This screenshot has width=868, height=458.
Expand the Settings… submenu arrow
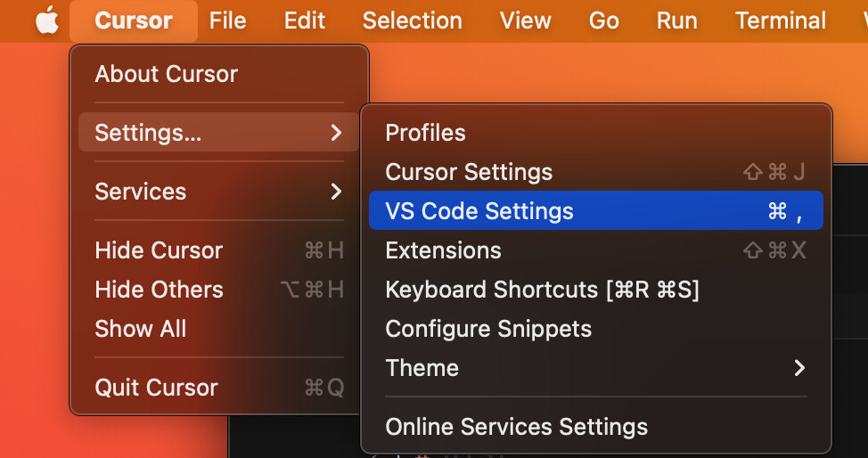[336, 133]
